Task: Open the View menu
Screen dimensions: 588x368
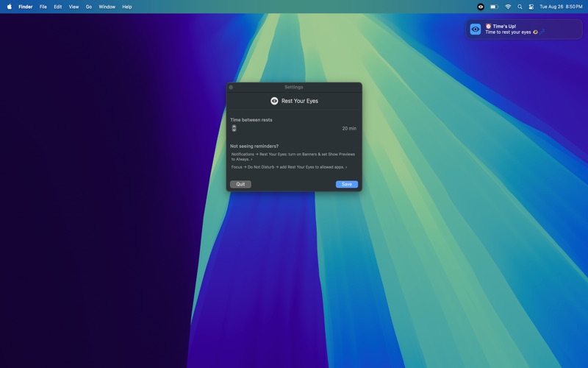Action: tap(73, 7)
